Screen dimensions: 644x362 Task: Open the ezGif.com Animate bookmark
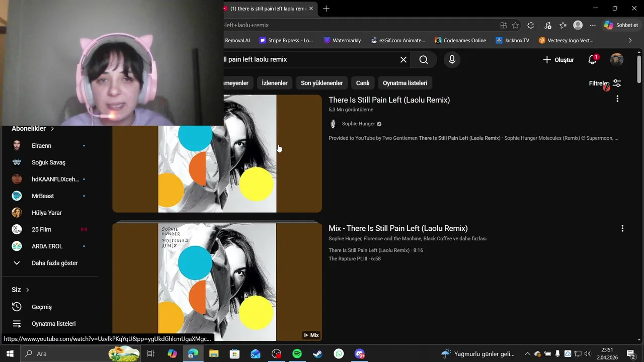pos(397,40)
